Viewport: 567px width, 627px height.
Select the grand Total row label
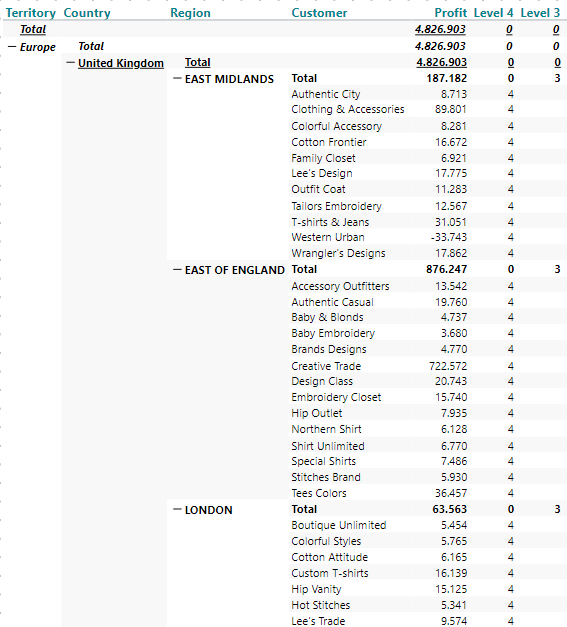point(33,29)
